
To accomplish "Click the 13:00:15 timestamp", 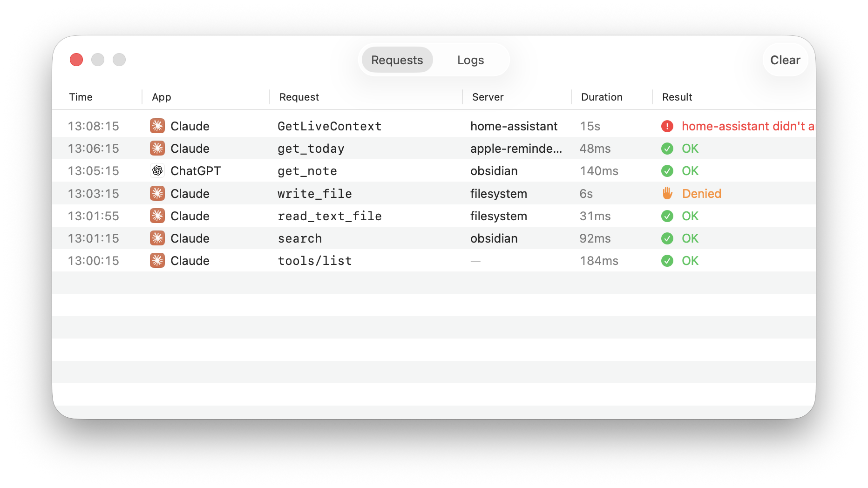I will [94, 261].
